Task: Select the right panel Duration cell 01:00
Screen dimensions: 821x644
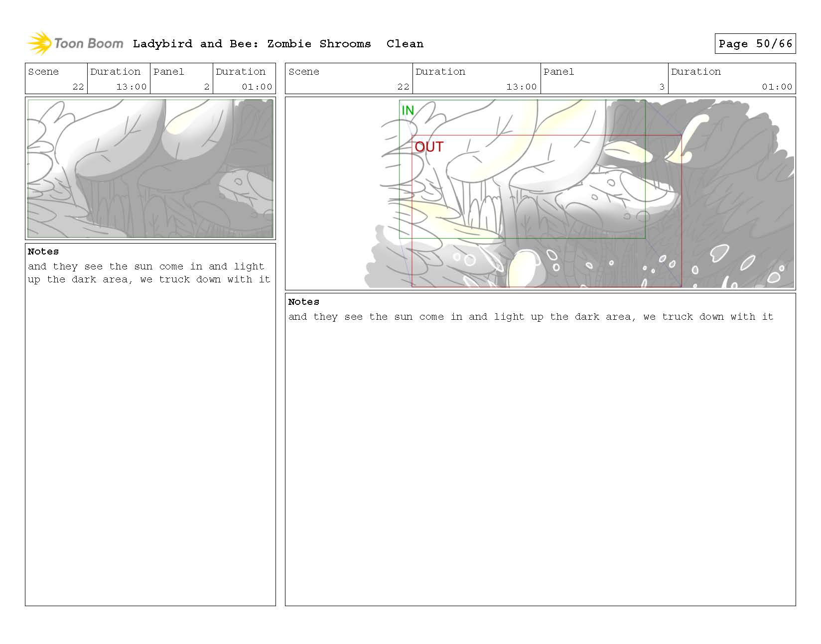Action: click(x=732, y=79)
